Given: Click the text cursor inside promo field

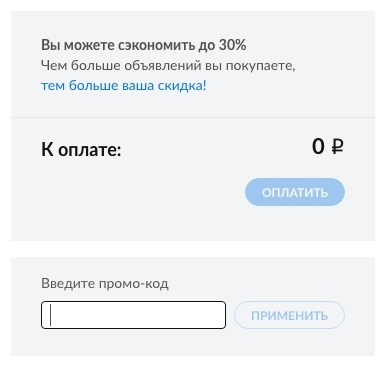Looking at the screenshot, I should tap(50, 315).
